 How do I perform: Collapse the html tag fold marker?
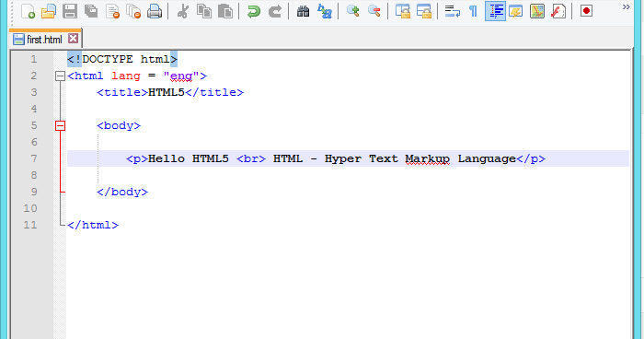(x=61, y=76)
